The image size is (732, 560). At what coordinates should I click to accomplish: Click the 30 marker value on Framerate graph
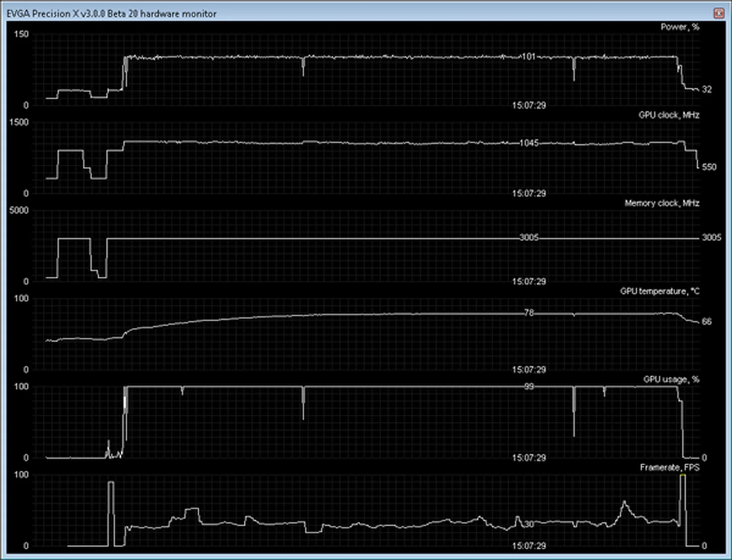[529, 524]
